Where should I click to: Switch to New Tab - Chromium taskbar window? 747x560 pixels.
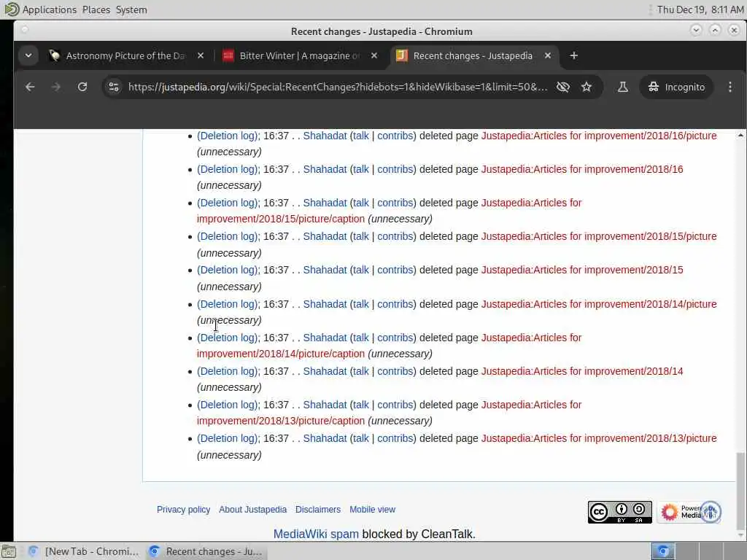[x=83, y=551]
